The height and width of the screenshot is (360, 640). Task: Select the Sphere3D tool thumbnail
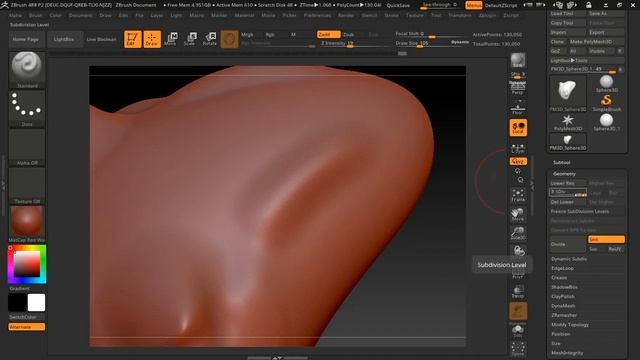[x=607, y=83]
